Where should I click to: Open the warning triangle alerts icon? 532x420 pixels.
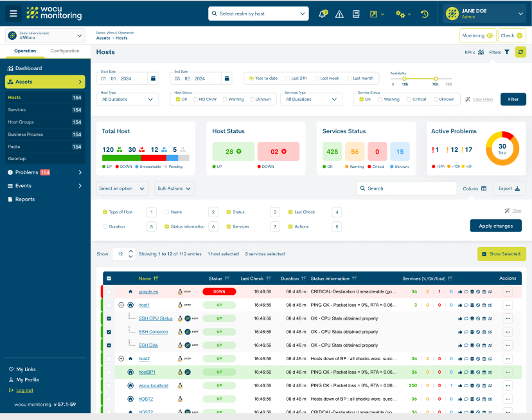pos(339,14)
